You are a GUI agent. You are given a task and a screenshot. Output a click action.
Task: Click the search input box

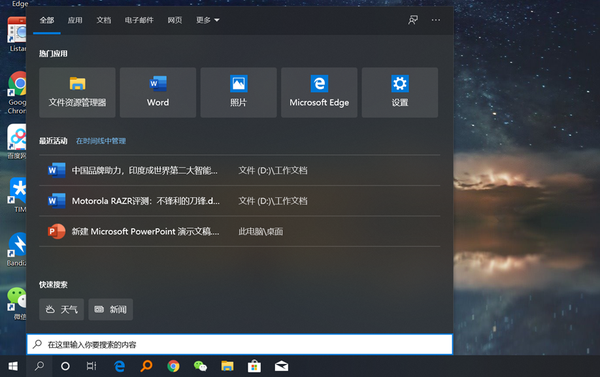240,344
